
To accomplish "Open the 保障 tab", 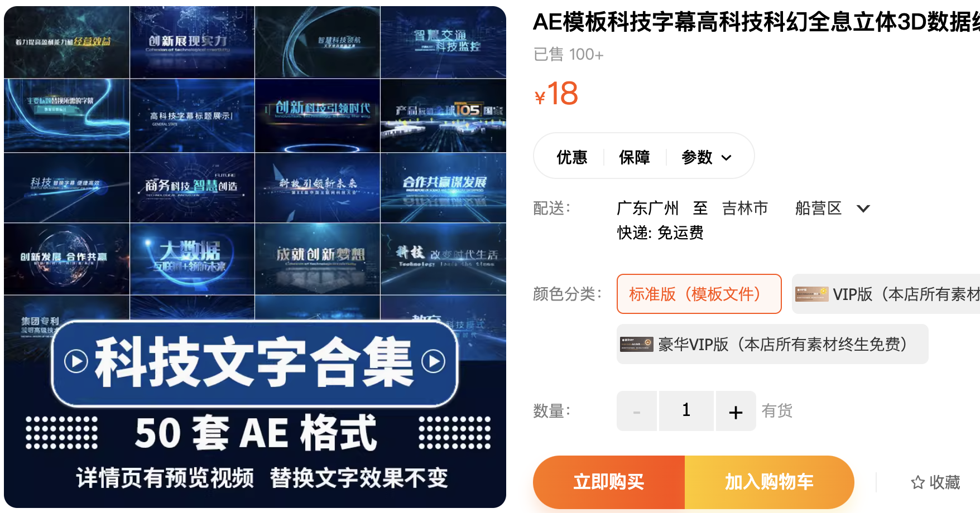I will click(x=635, y=157).
